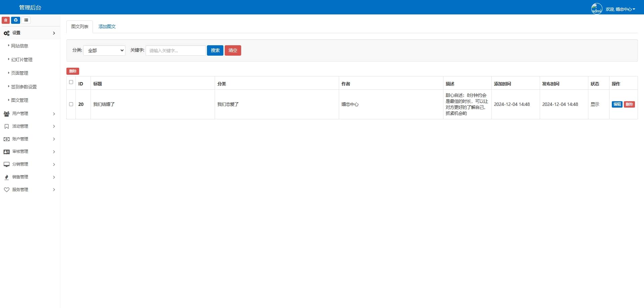Click the gears icon beside 设置

click(x=6, y=33)
